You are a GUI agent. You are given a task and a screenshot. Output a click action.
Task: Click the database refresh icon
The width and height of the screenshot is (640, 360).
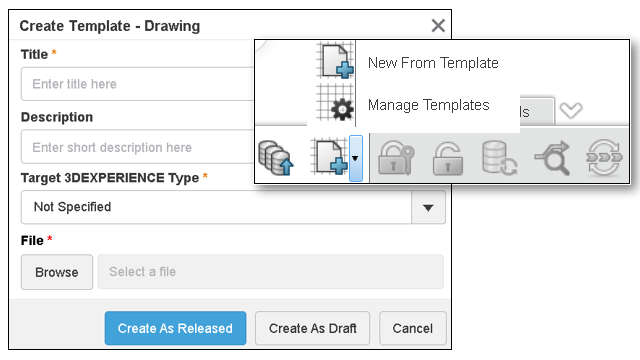tap(499, 158)
